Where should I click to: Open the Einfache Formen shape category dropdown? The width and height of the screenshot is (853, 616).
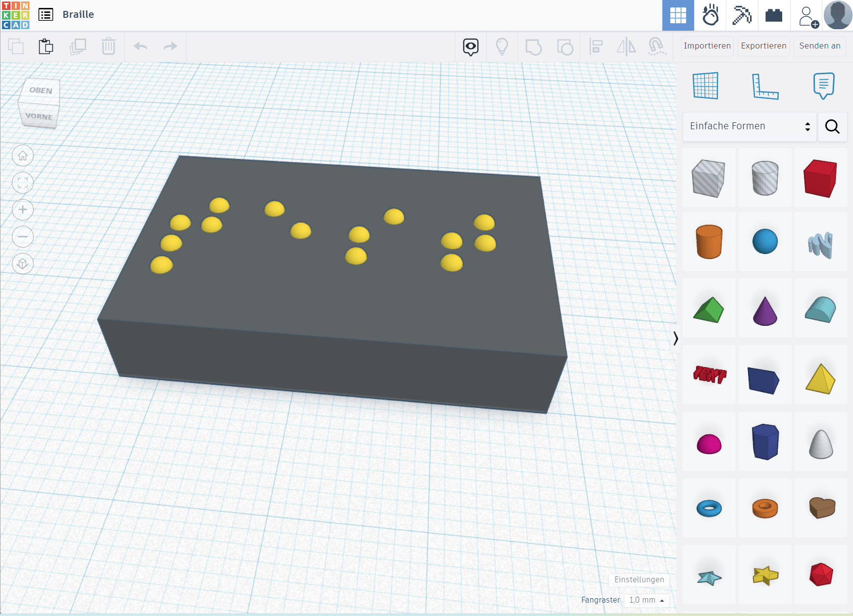tap(749, 126)
